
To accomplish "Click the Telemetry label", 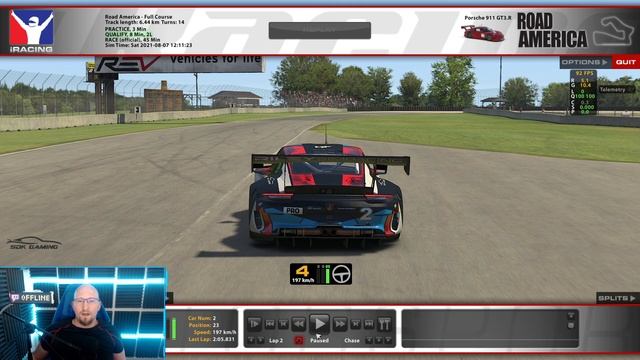I will pos(613,89).
